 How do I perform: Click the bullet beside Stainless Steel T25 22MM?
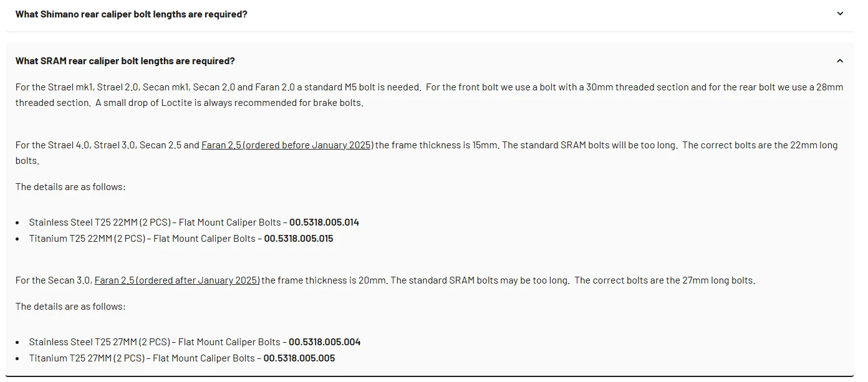(x=19, y=222)
